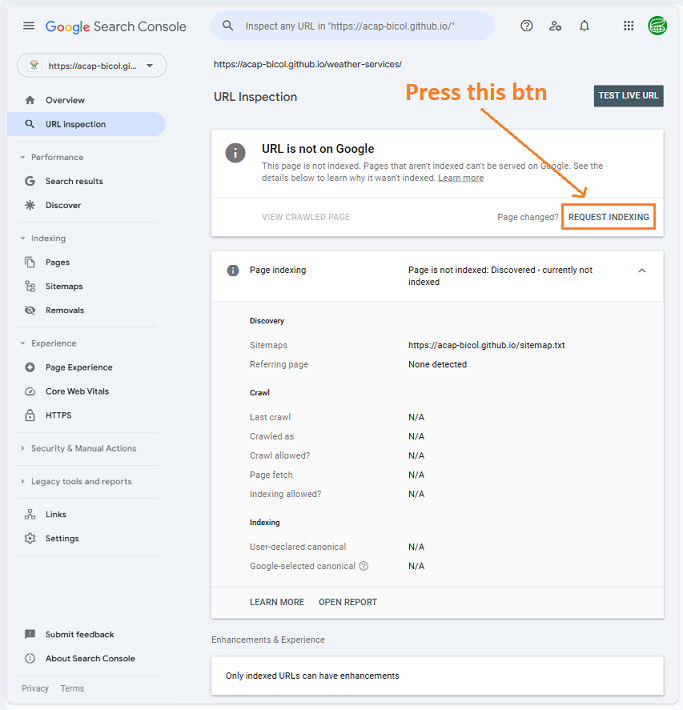Click help icon beside Google-selected canonical
683x710 pixels.
click(364, 566)
